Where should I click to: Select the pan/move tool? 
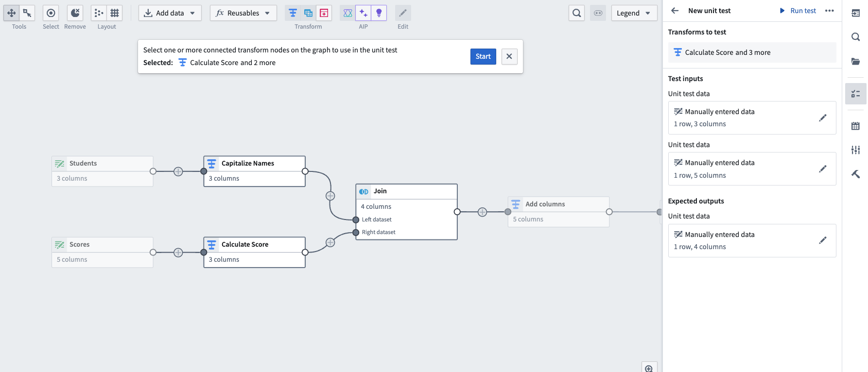point(12,13)
